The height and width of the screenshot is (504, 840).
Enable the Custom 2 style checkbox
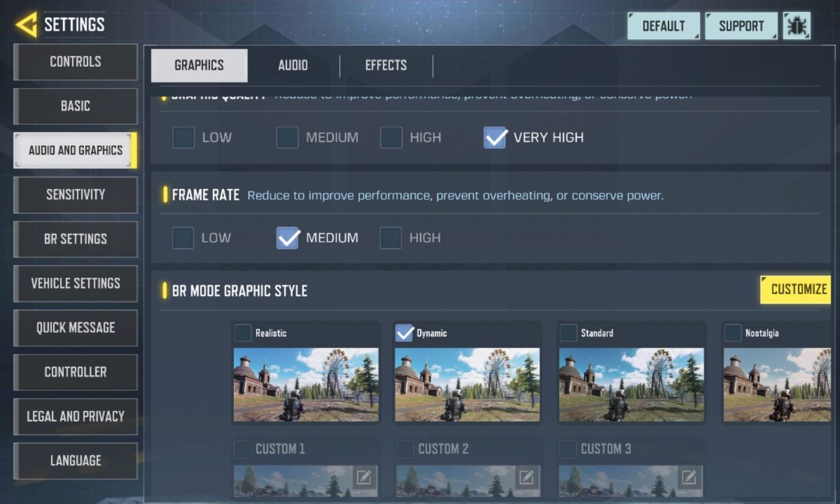pyautogui.click(x=405, y=449)
